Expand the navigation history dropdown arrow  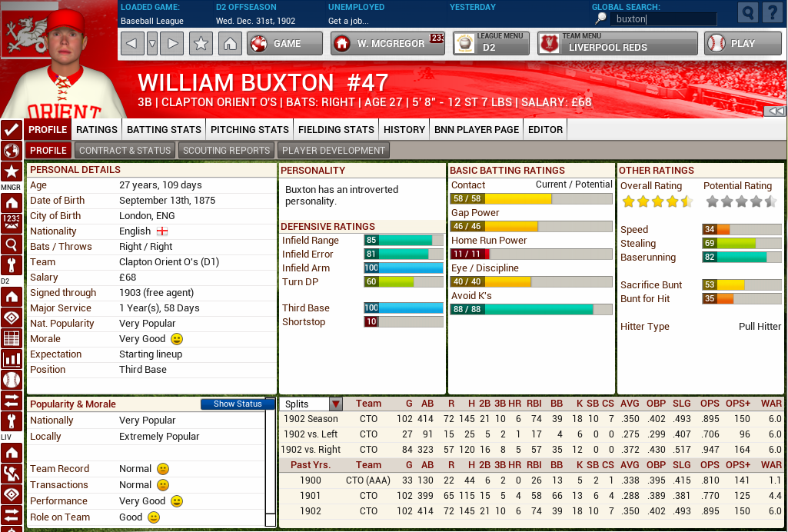tap(152, 44)
